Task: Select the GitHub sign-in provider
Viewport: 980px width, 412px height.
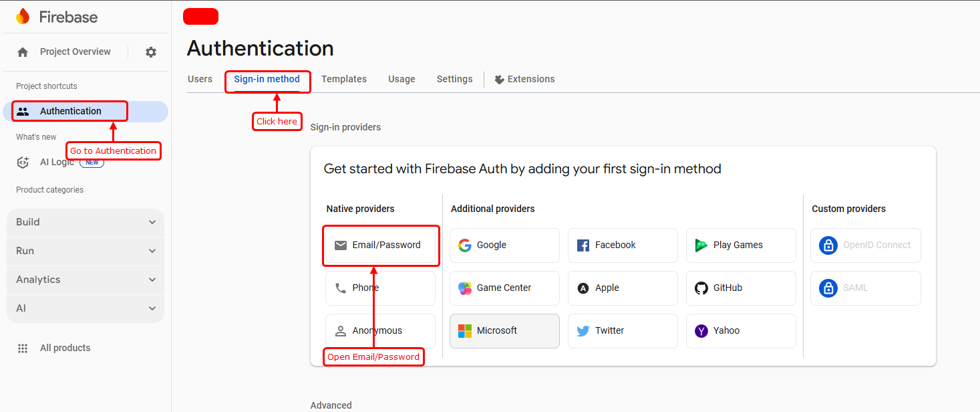Action: (740, 288)
